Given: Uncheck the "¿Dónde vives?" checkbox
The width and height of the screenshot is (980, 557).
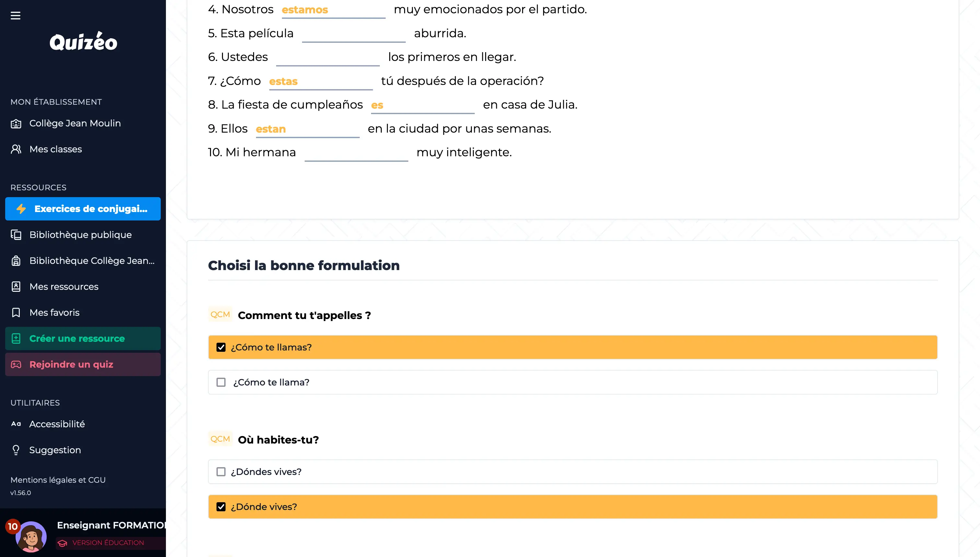Looking at the screenshot, I should tap(221, 507).
